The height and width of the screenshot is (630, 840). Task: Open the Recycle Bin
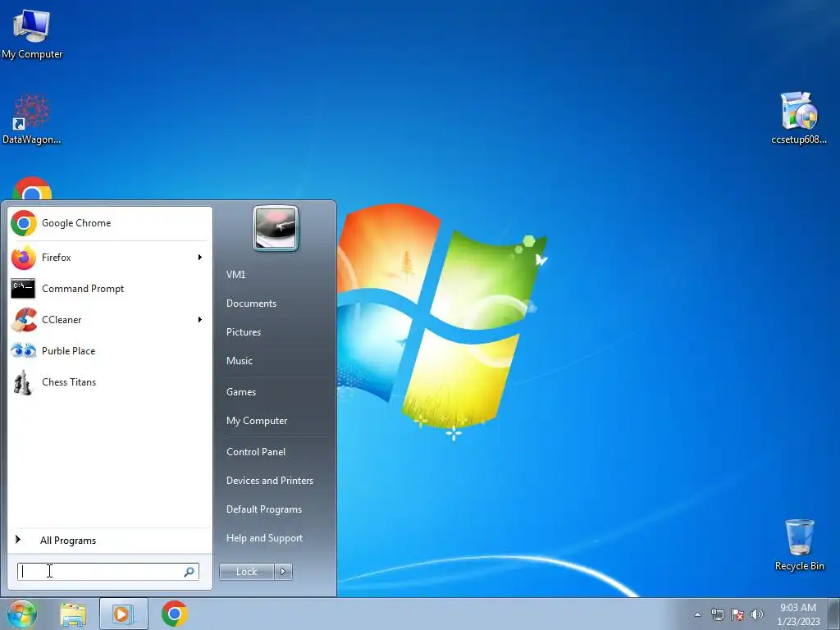pyautogui.click(x=799, y=545)
